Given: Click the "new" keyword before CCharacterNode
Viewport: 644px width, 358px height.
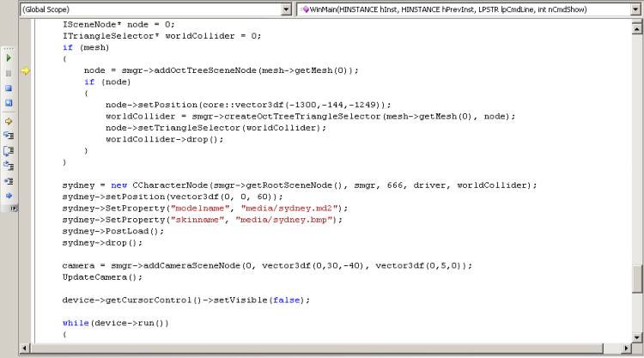Looking at the screenshot, I should (119, 185).
